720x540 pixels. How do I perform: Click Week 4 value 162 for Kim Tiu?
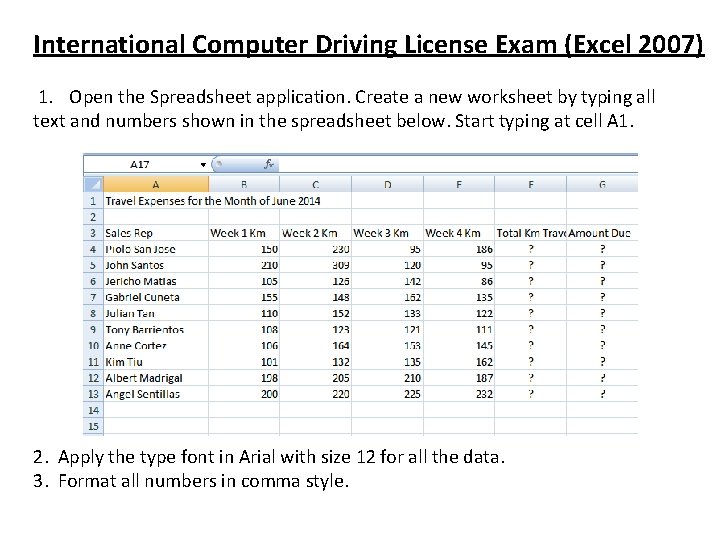459,362
